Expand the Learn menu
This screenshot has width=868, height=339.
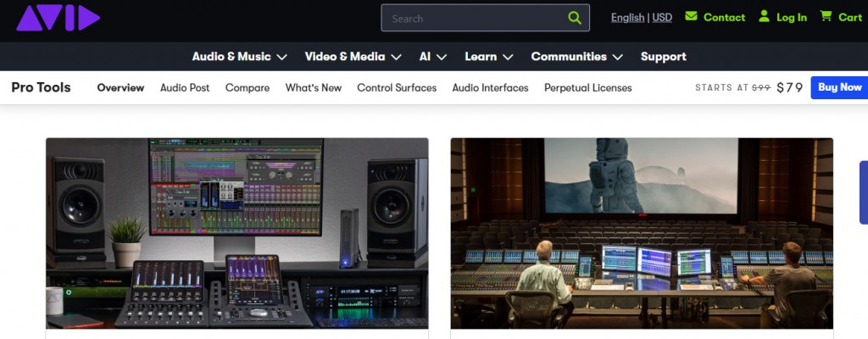489,57
